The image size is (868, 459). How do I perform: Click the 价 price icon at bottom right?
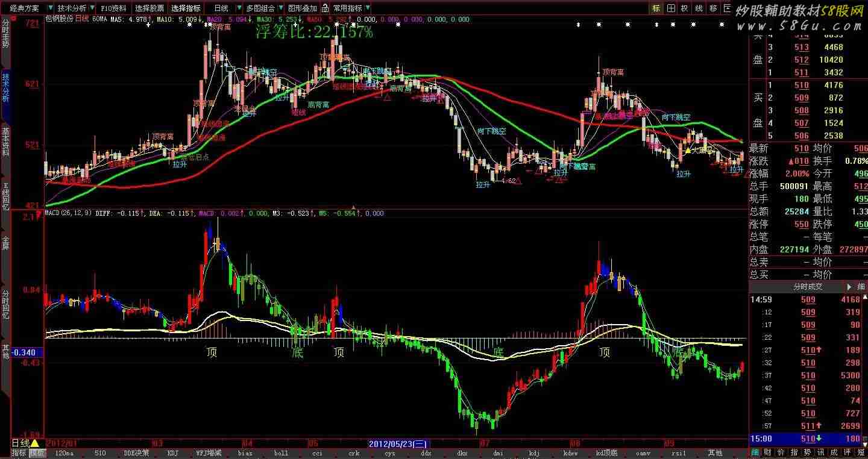point(781,452)
